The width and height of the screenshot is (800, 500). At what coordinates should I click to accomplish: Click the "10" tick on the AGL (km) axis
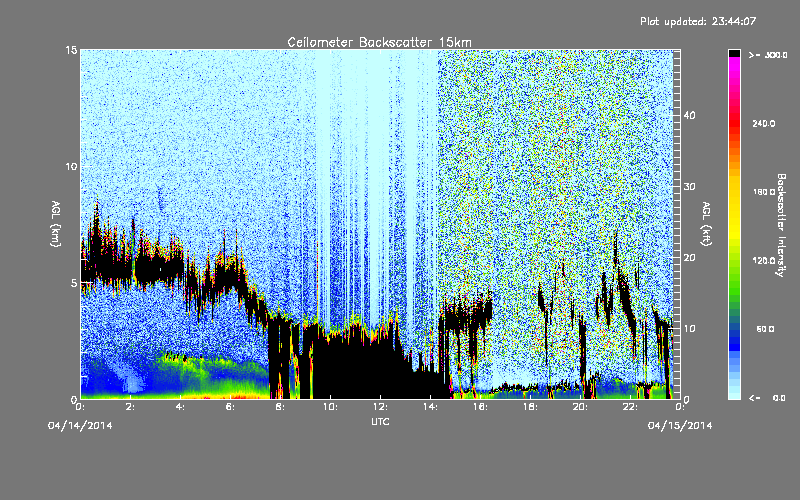point(71,166)
